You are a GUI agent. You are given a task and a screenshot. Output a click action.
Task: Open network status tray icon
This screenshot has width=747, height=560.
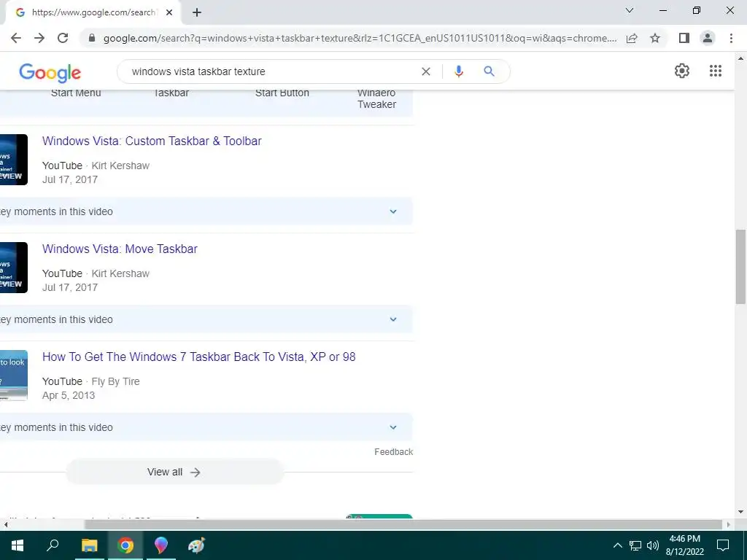tap(635, 545)
